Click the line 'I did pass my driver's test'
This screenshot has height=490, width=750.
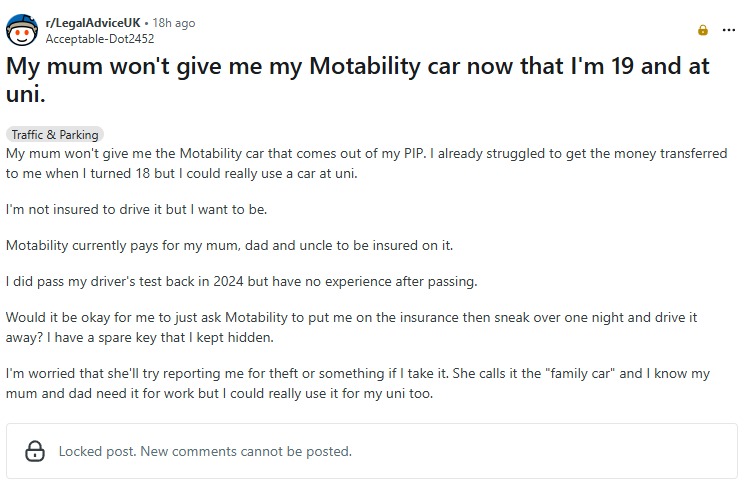[242, 281]
